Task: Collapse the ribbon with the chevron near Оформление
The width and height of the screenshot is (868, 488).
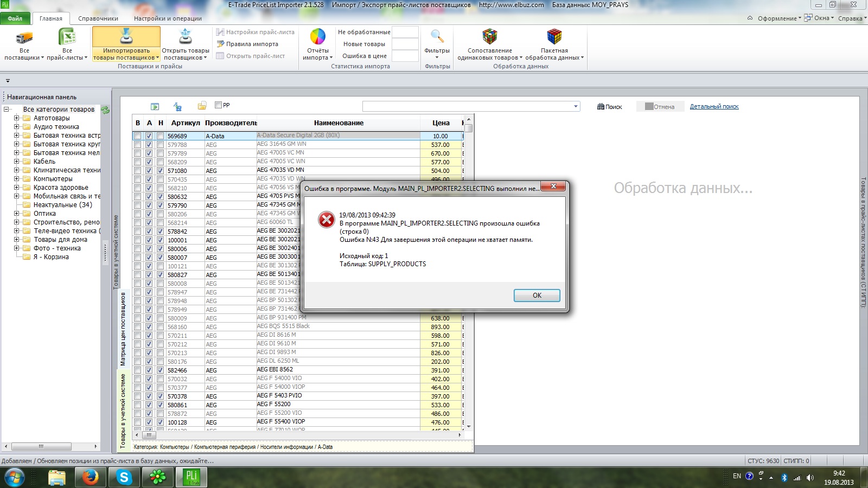Action: click(x=750, y=18)
